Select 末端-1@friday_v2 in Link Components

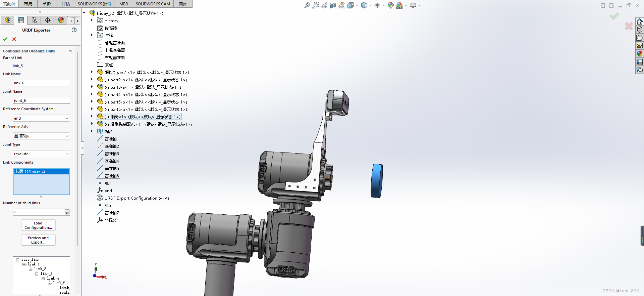click(x=41, y=171)
